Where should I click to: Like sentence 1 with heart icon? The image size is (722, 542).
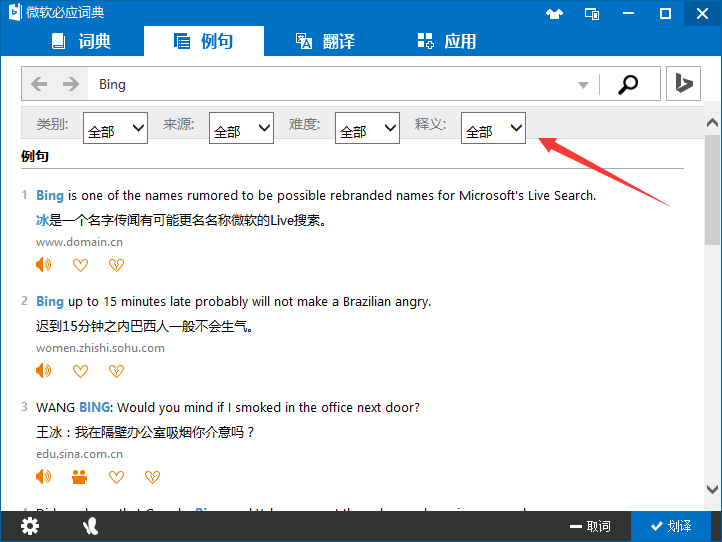point(81,265)
